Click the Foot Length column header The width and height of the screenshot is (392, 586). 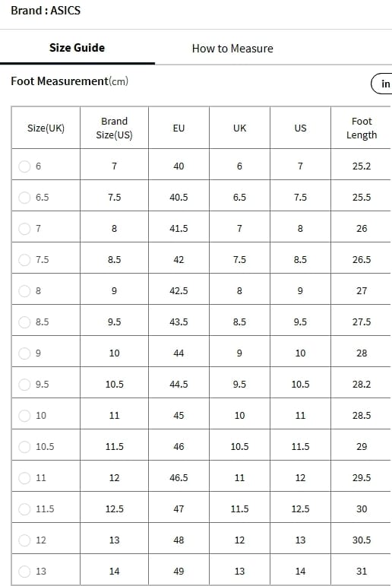(x=362, y=128)
